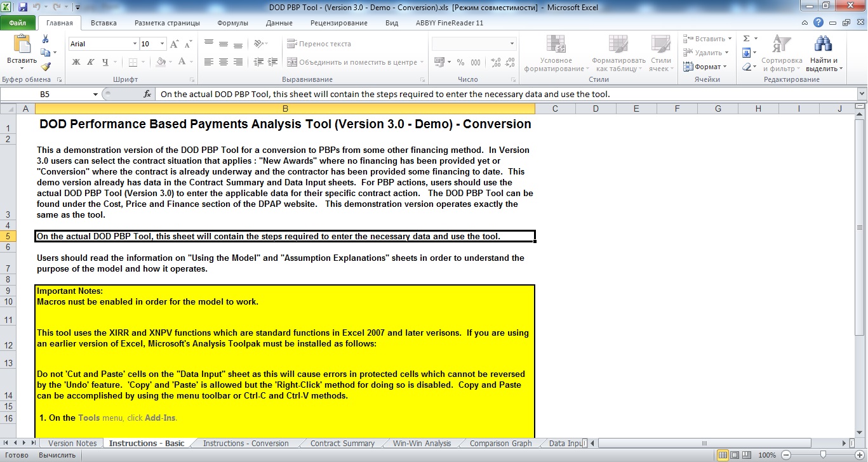
Task: Open the font name Arial dropdown
Action: tap(135, 44)
